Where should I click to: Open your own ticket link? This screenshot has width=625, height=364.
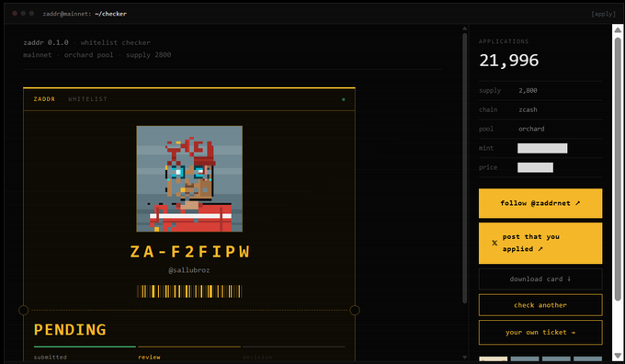pos(540,333)
